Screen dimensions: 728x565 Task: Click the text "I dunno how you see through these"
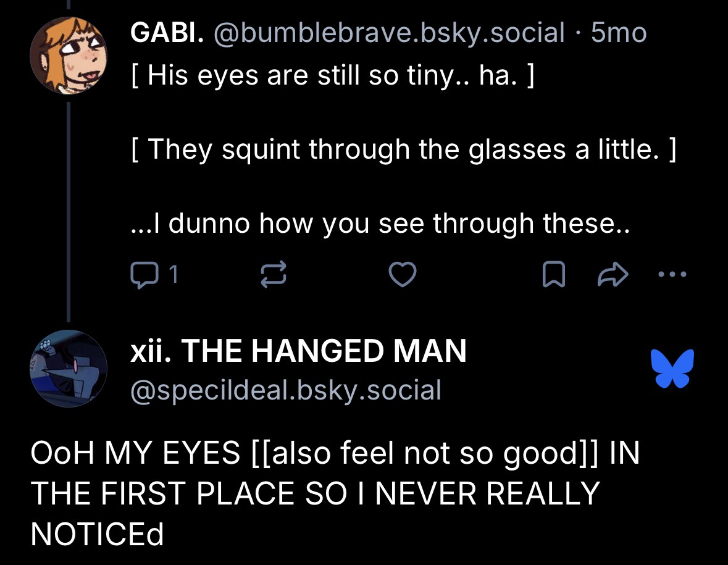click(x=380, y=223)
